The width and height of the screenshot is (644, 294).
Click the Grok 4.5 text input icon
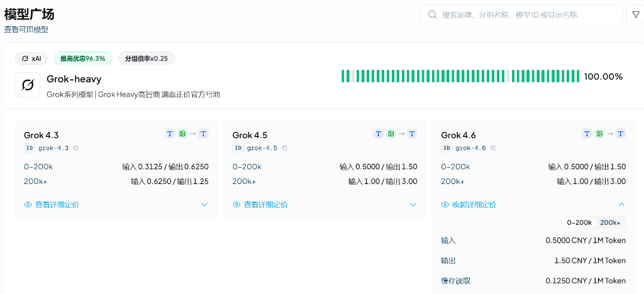pos(378,134)
